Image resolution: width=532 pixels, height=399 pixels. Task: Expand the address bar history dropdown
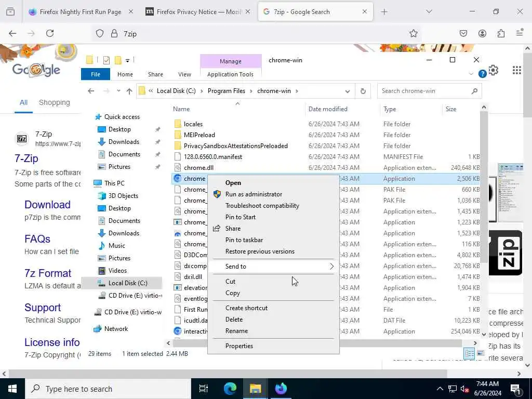(x=348, y=91)
